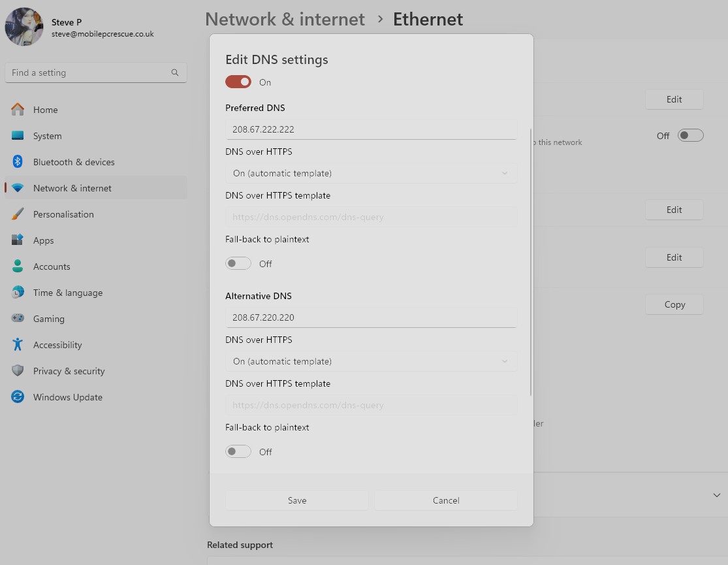Open Time & language settings

point(67,293)
